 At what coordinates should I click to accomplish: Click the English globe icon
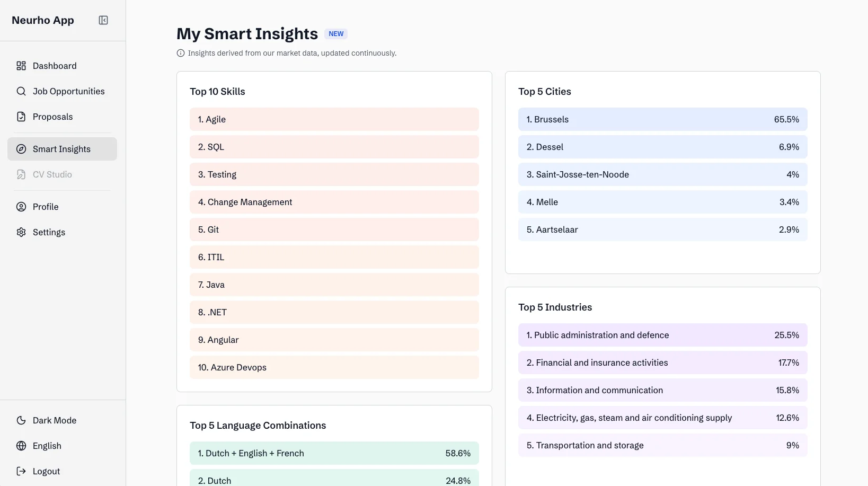coord(21,446)
